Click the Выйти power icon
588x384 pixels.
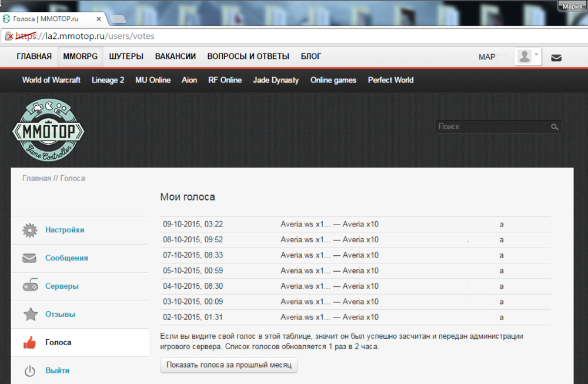click(x=29, y=370)
